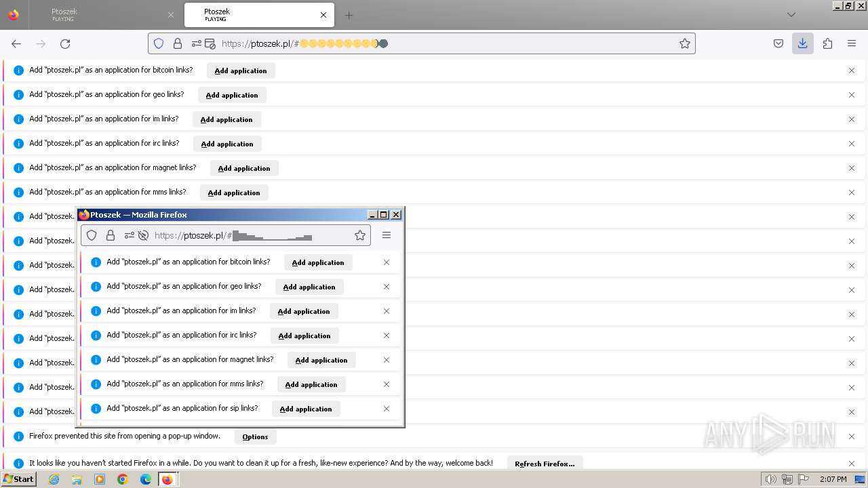
Task: Bookmark page with popup window star
Action: (360, 235)
